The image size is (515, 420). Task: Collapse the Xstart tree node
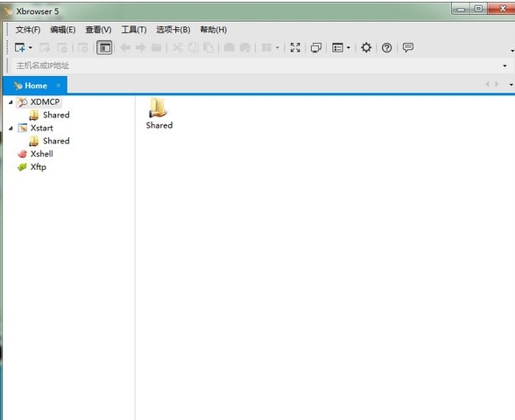11,128
